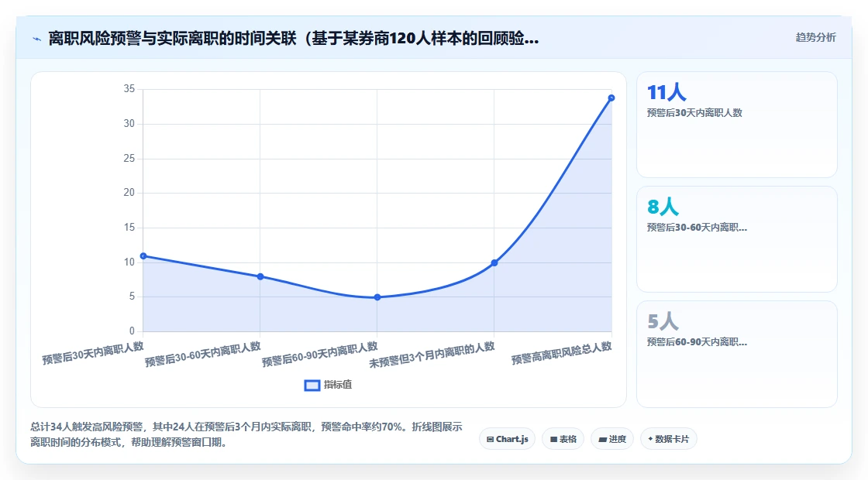Viewport: 868px width, 480px height.
Task: Click the x-axis label 未预警但3个月内离职的人数
Action: (432, 355)
